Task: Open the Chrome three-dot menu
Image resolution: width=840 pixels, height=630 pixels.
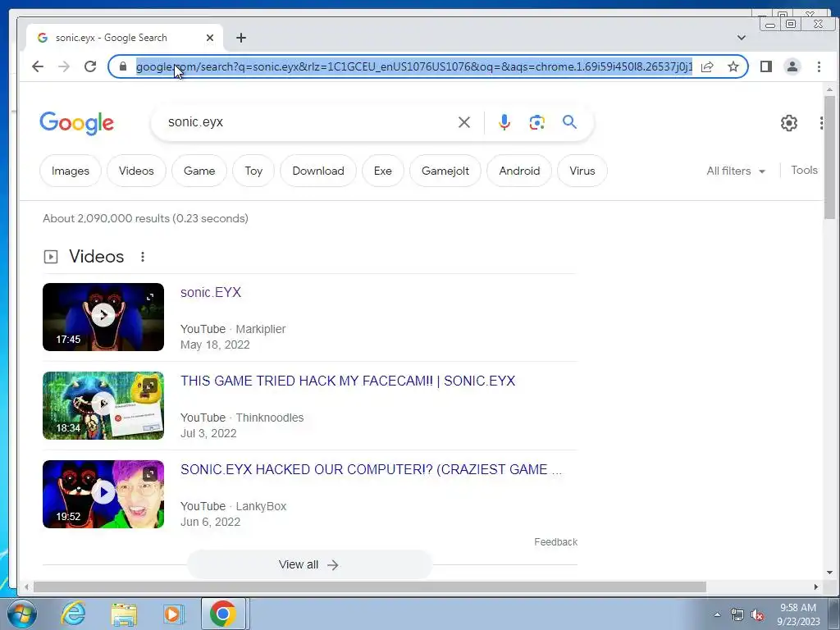Action: point(819,66)
